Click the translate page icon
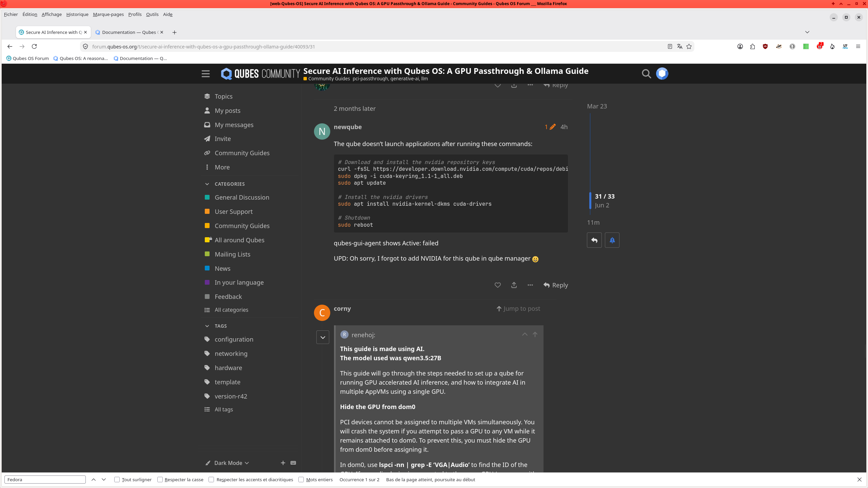The width and height of the screenshot is (868, 488). click(x=679, y=46)
